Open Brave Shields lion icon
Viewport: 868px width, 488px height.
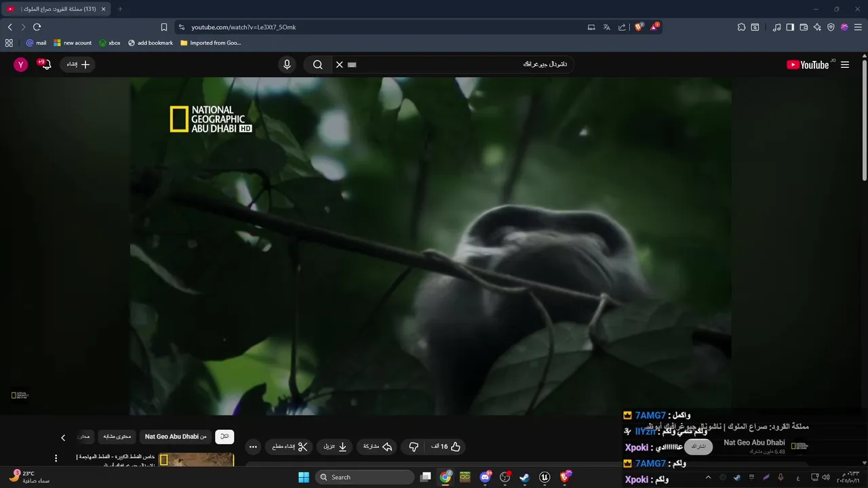639,27
